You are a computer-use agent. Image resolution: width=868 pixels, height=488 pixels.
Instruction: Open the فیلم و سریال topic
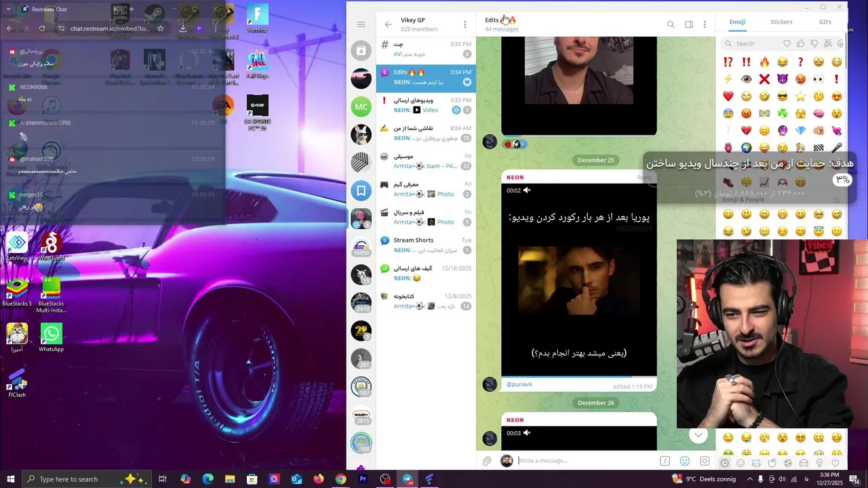pos(426,218)
